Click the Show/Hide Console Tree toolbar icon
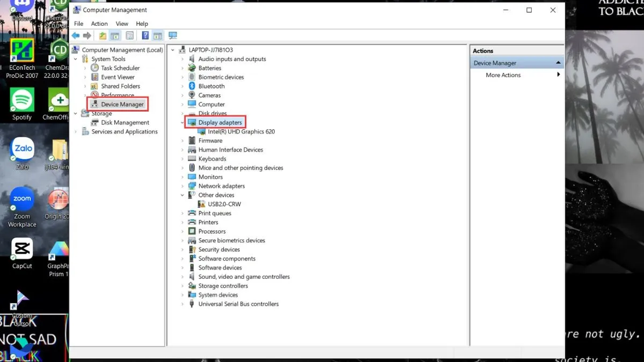The image size is (644, 362). pos(115,35)
